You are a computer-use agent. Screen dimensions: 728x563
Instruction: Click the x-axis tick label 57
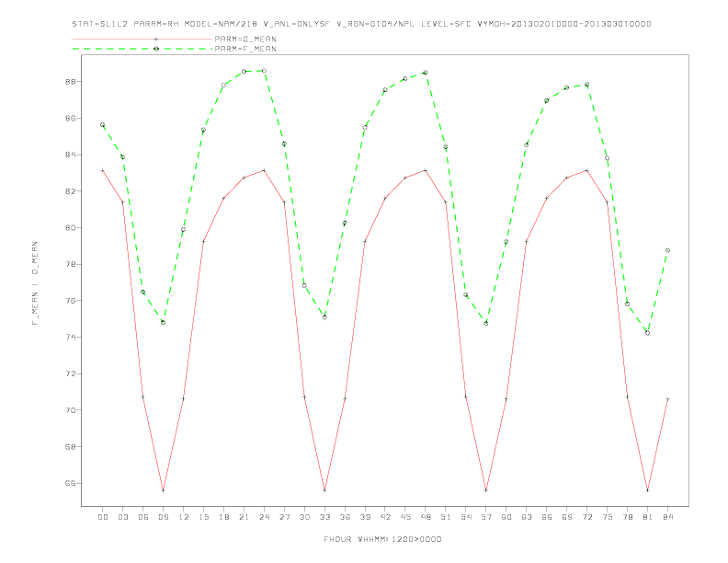click(x=486, y=517)
